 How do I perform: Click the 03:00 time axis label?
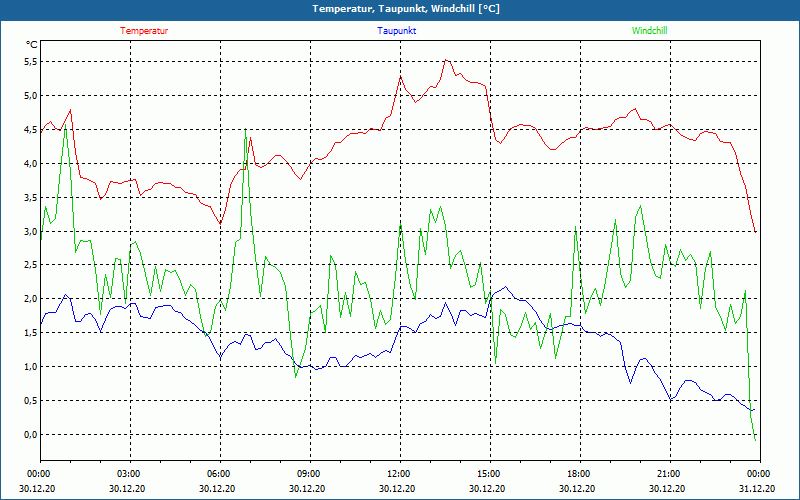tap(128, 474)
